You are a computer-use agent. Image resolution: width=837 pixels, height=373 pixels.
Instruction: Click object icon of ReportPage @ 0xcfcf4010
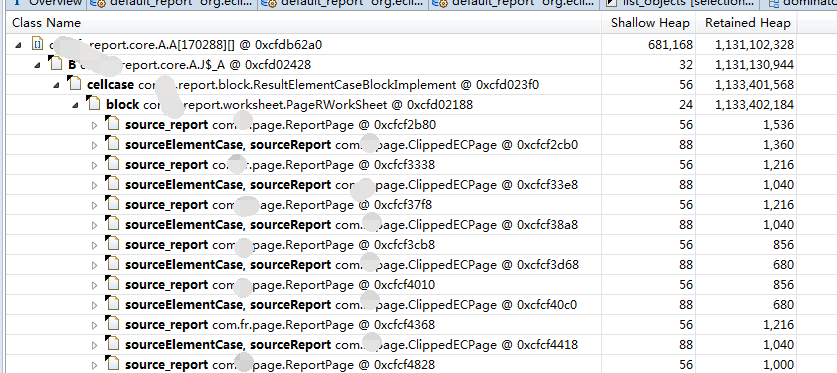[112, 284]
